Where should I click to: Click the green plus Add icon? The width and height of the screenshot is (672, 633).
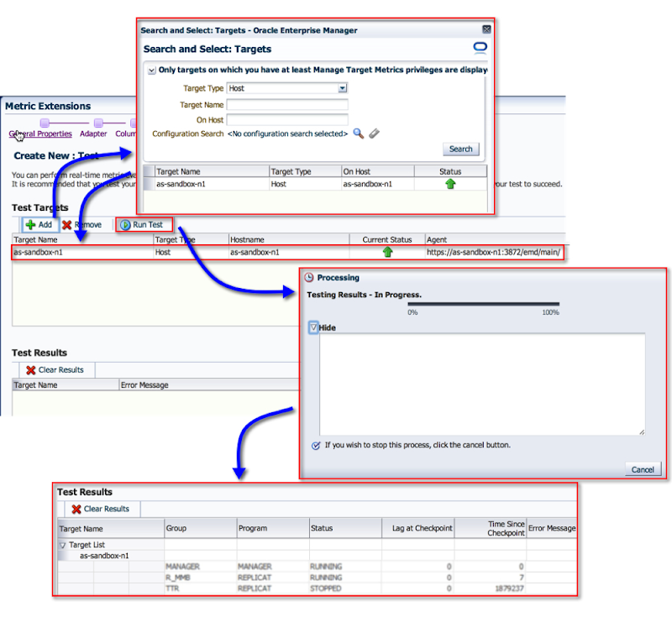click(30, 225)
